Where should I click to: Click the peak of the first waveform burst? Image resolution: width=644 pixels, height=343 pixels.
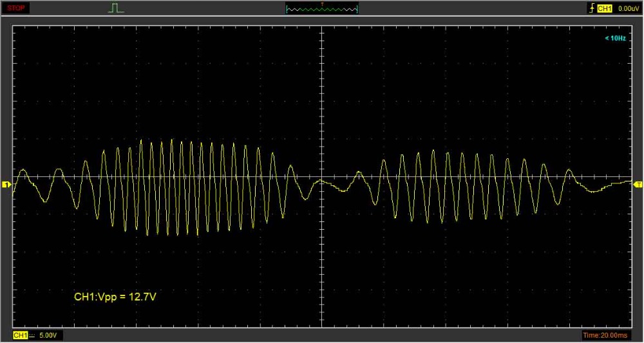pos(172,140)
